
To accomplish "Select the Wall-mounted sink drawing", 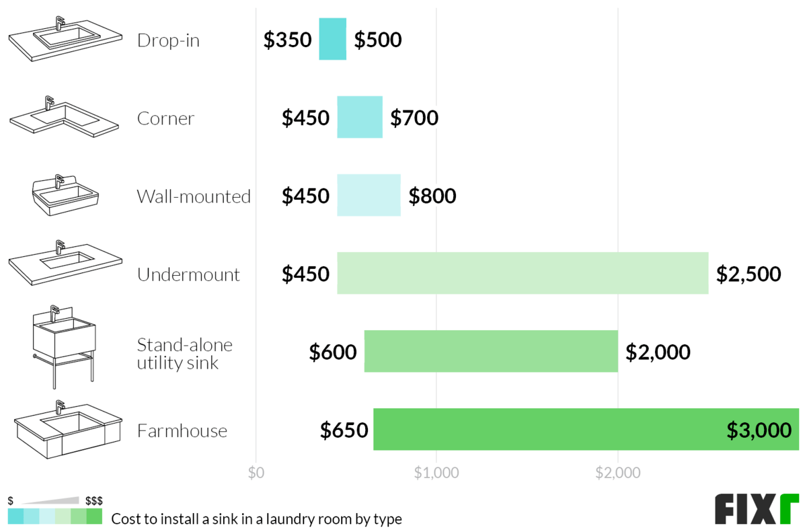I will tap(65, 196).
